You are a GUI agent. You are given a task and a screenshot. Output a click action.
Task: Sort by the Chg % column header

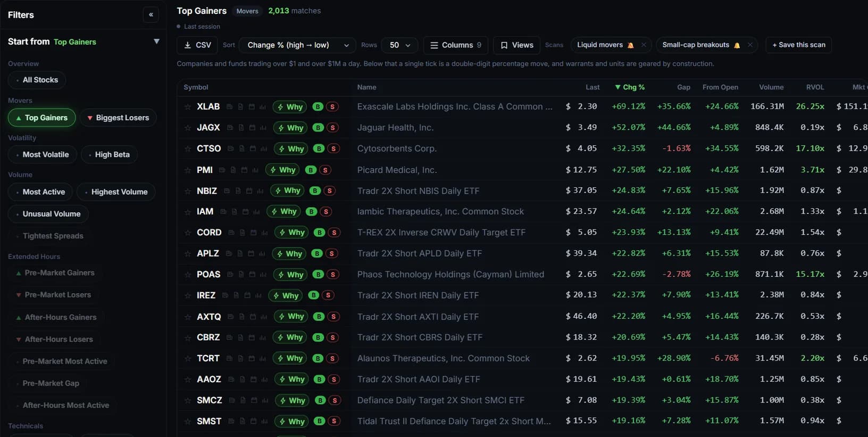coord(630,87)
